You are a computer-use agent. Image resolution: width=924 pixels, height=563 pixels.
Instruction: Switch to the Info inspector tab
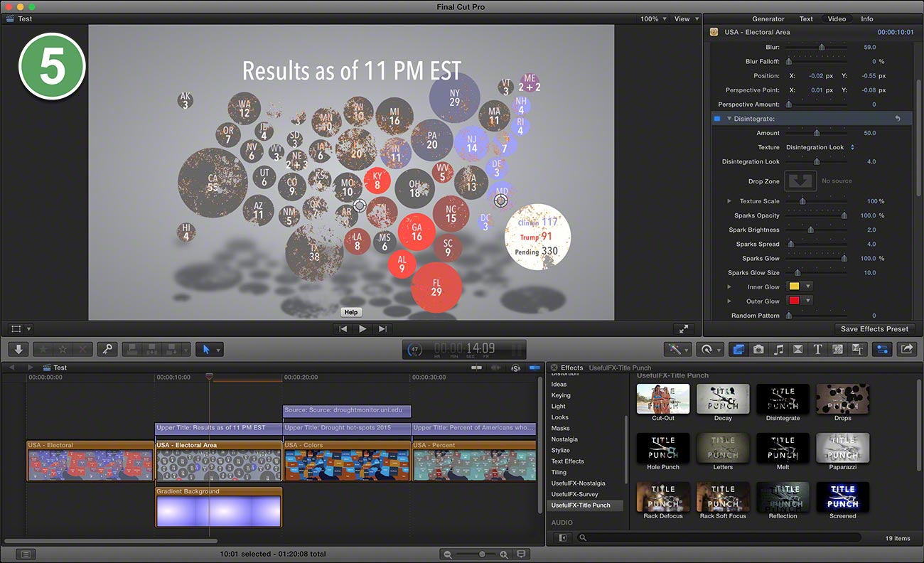coord(867,19)
